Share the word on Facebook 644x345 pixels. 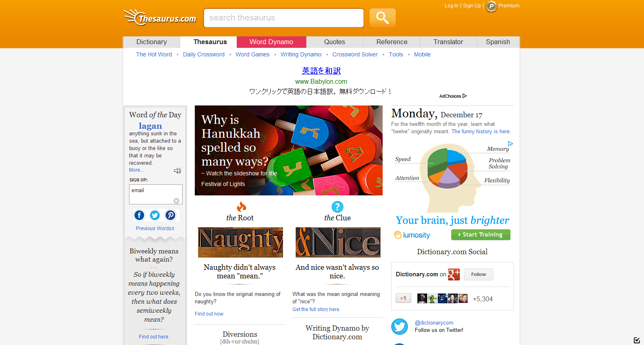(139, 215)
